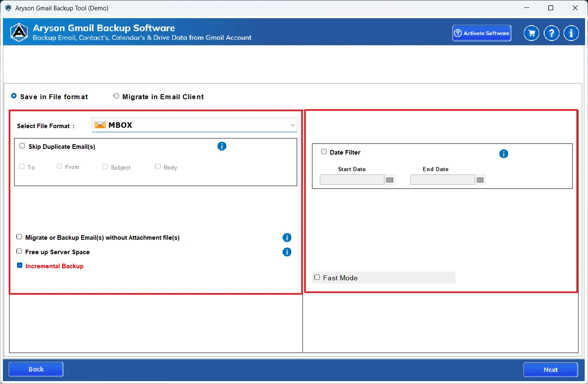Show info for Date Filter
The image size is (588, 384).
tap(504, 154)
